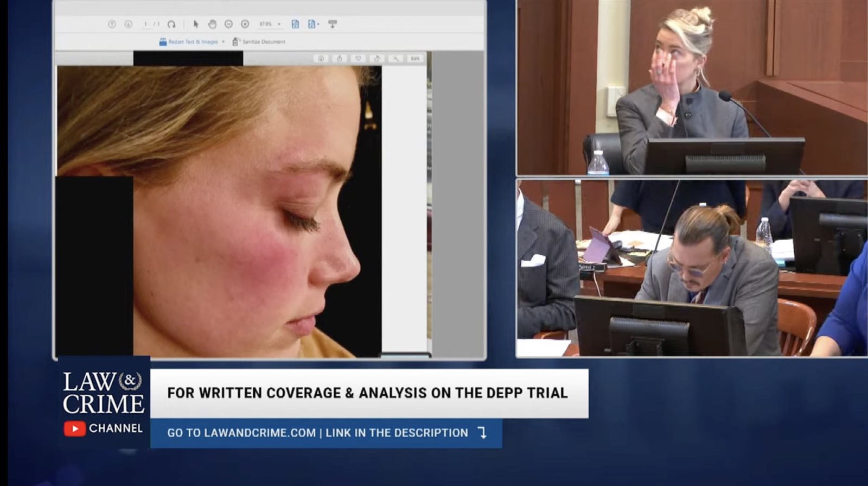Click the info button above photo
Viewport: 868px width, 486px height.
tap(321, 58)
